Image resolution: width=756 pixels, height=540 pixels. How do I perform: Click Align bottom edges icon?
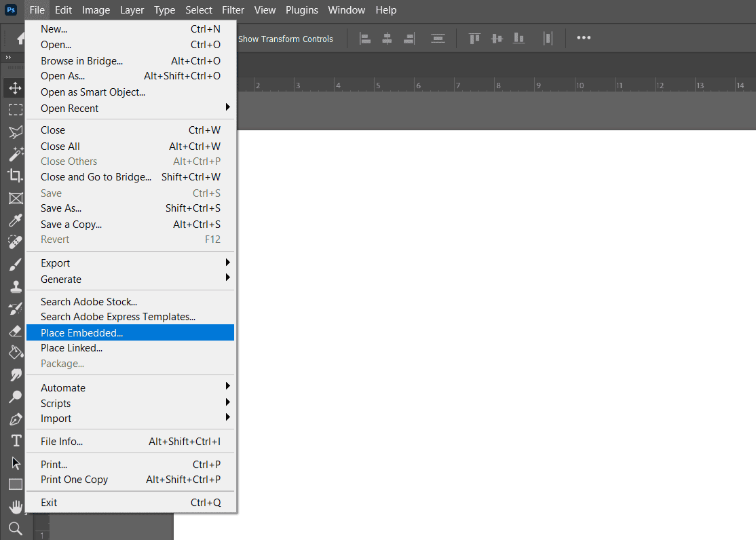tap(518, 39)
